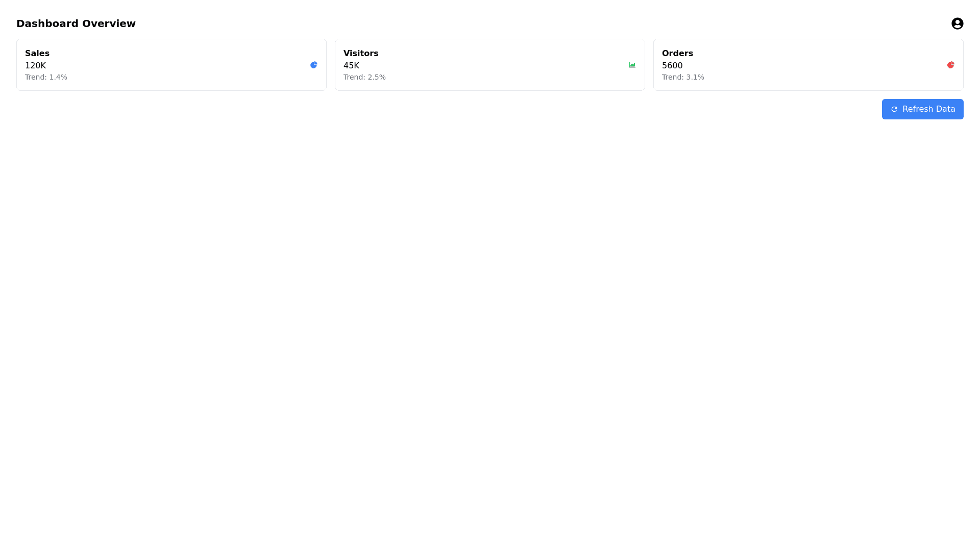980x551 pixels.
Task: Click the 45K visitors value
Action: point(351,66)
